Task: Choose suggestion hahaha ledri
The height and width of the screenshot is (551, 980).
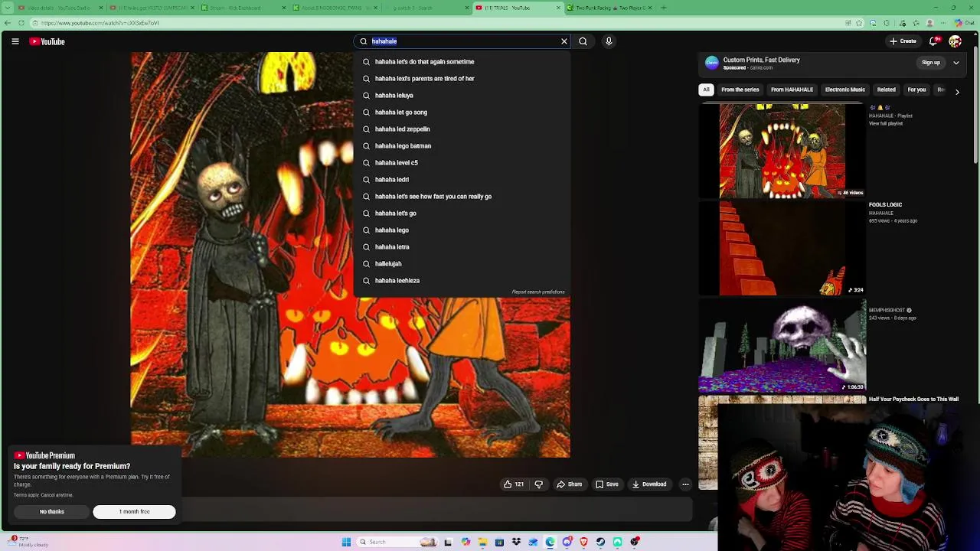Action: tap(462, 180)
